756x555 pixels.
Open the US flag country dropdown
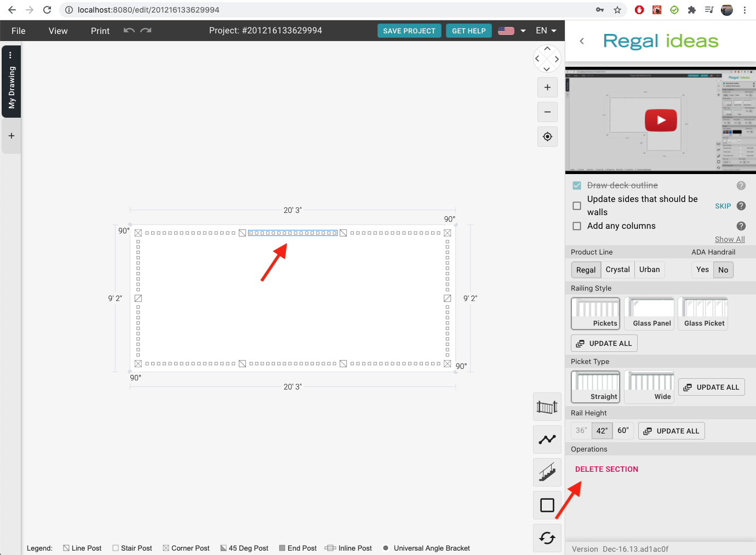point(508,31)
